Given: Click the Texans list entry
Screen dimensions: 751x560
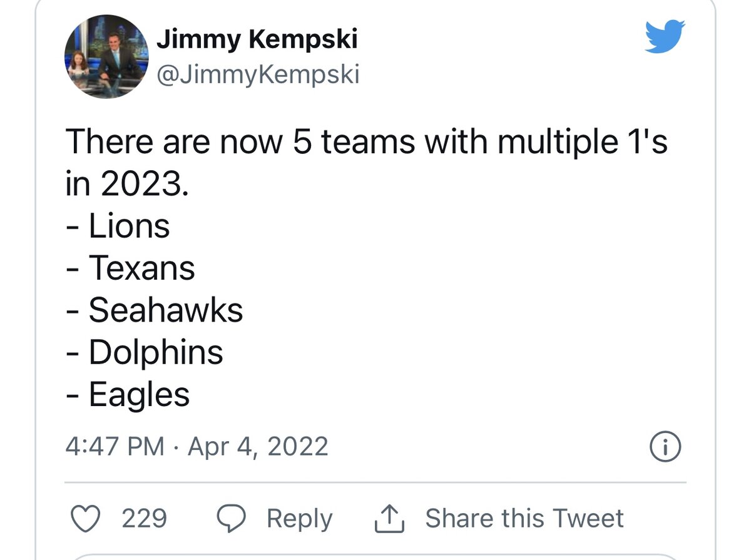Looking at the screenshot, I should click(x=141, y=268).
